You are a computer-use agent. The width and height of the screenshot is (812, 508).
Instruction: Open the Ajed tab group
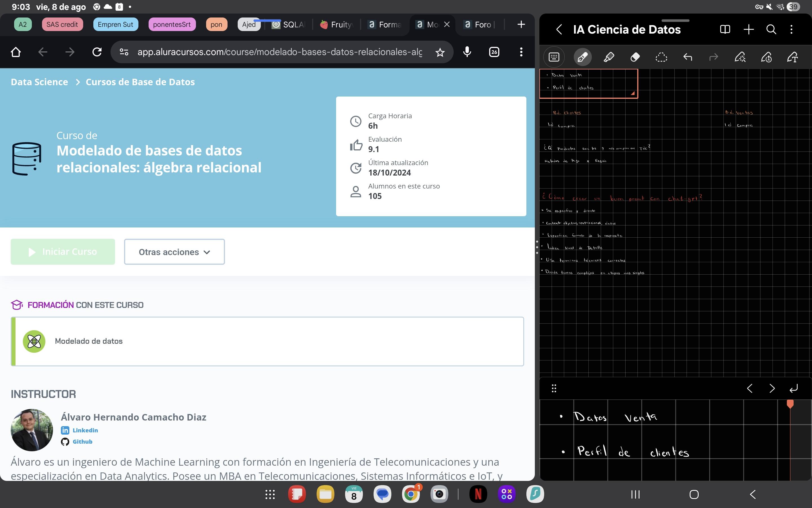pos(249,24)
